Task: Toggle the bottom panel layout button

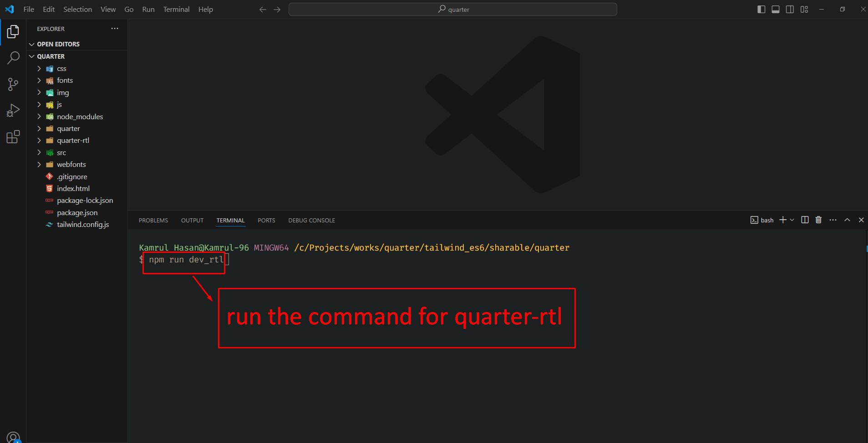Action: (x=776, y=10)
